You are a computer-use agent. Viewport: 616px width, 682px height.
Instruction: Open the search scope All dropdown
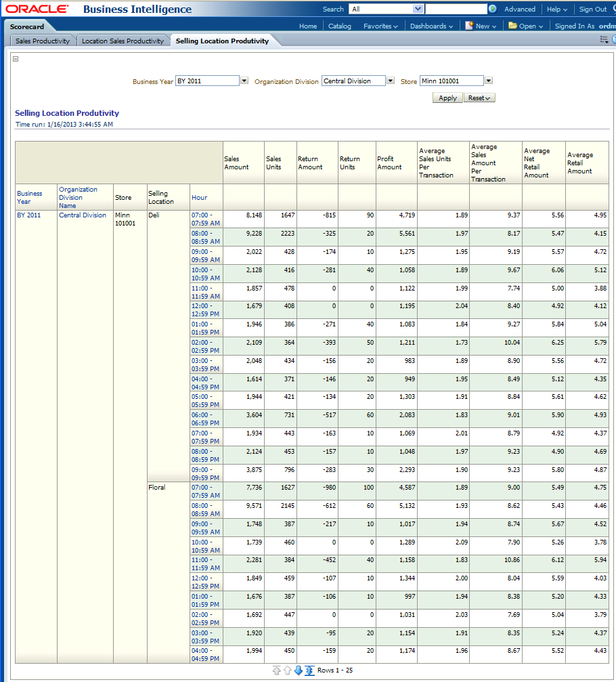click(x=418, y=9)
